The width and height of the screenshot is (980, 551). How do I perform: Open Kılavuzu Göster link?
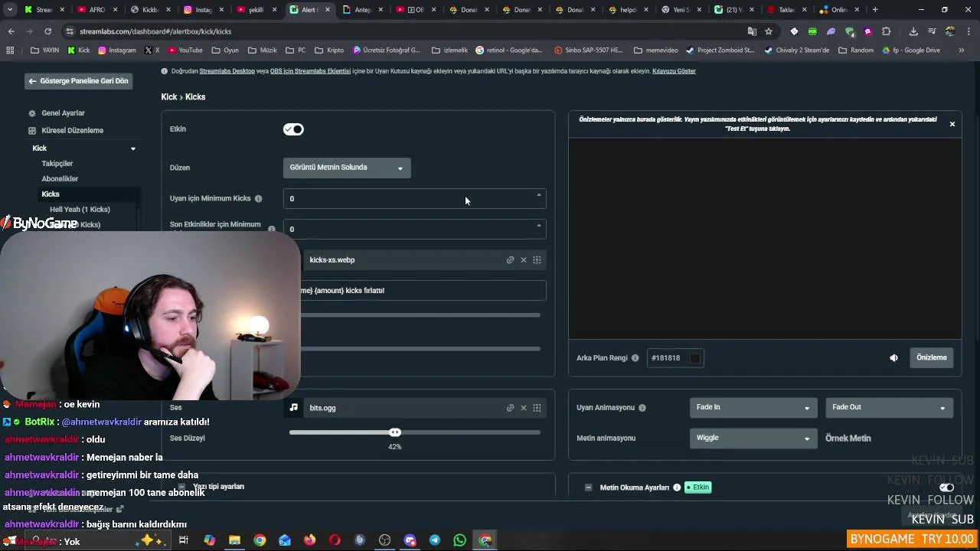coord(674,71)
